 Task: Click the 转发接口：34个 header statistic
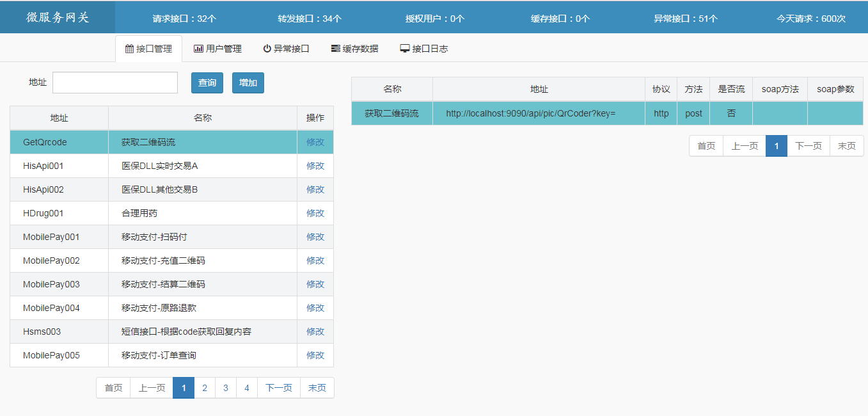pyautogui.click(x=310, y=19)
